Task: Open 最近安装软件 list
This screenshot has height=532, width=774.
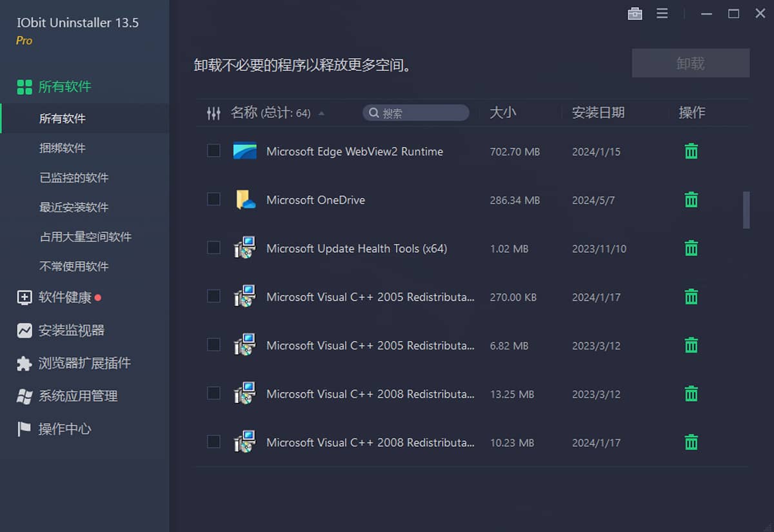Action: (75, 207)
